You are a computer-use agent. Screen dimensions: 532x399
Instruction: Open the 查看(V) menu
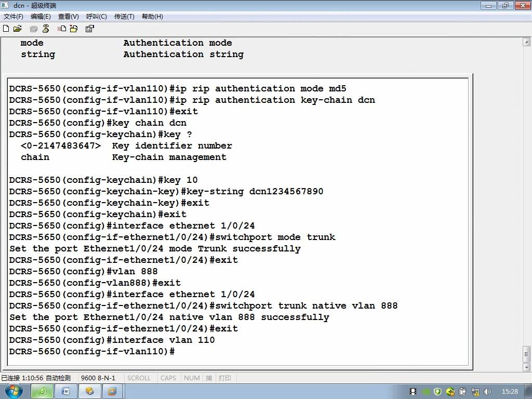[68, 16]
